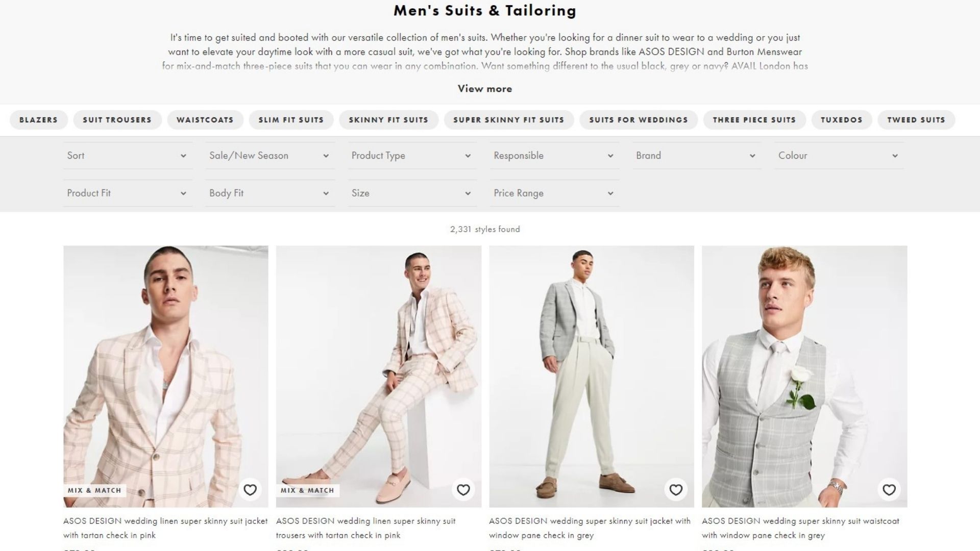Image resolution: width=980 pixels, height=551 pixels.
Task: Click View more to expand description
Action: pos(484,89)
